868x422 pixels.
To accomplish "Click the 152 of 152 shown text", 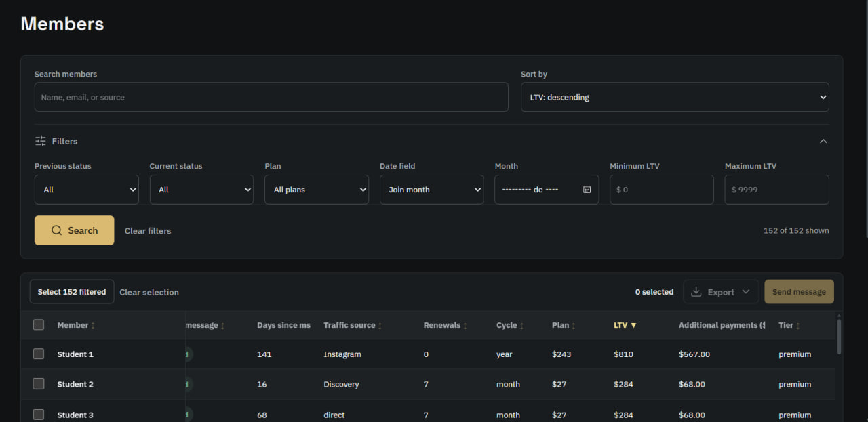I will coord(796,230).
